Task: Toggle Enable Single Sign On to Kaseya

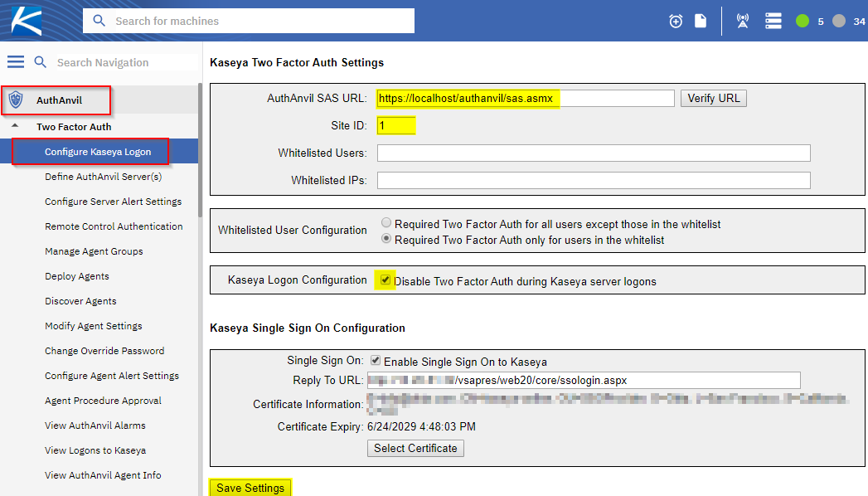Action: click(376, 360)
